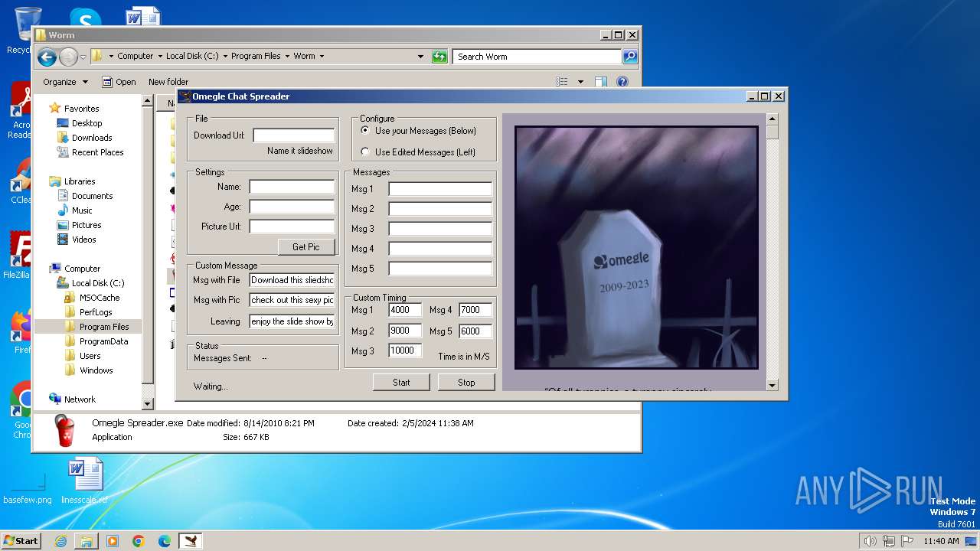Open Windows Media Player taskbar icon
The image size is (980, 551).
(x=113, y=541)
